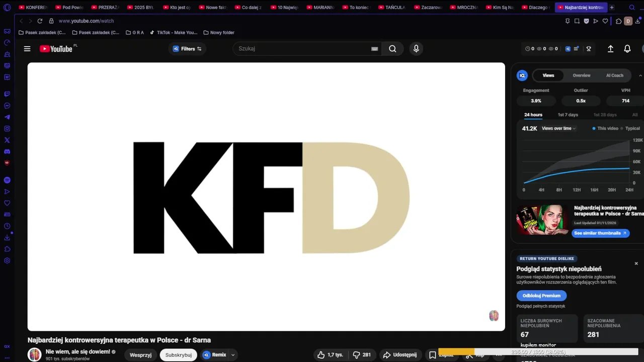Select the 1st 7 days range tab

coord(568,115)
